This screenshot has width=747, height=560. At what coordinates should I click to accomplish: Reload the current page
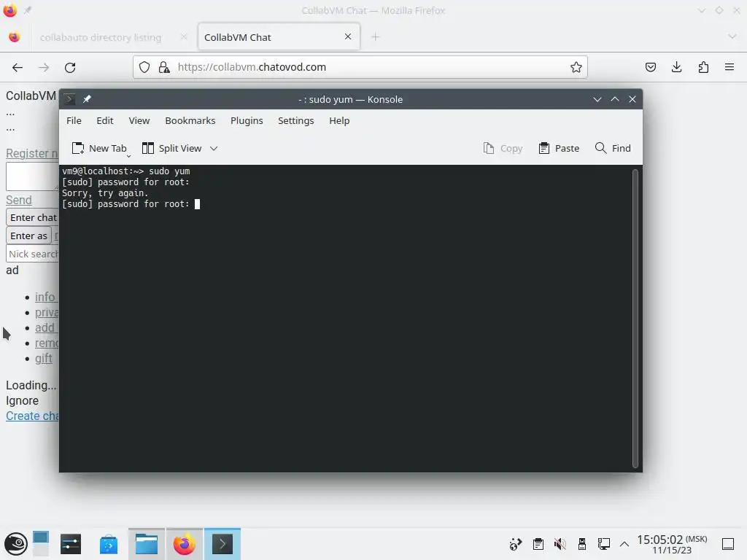point(70,68)
